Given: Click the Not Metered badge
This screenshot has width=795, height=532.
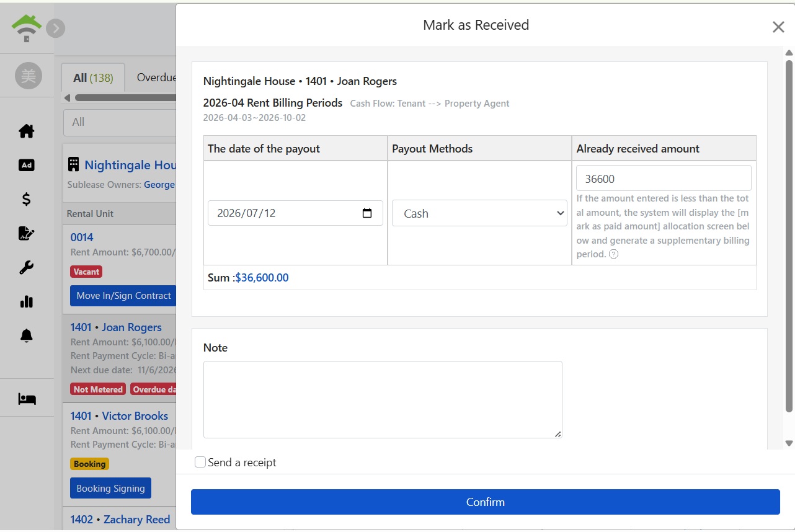Looking at the screenshot, I should tap(98, 389).
